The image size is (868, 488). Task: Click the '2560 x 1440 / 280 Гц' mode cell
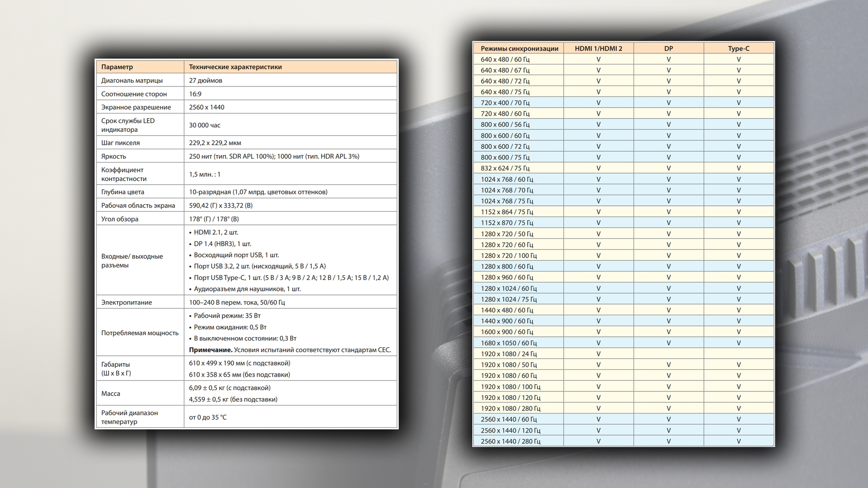(x=510, y=441)
